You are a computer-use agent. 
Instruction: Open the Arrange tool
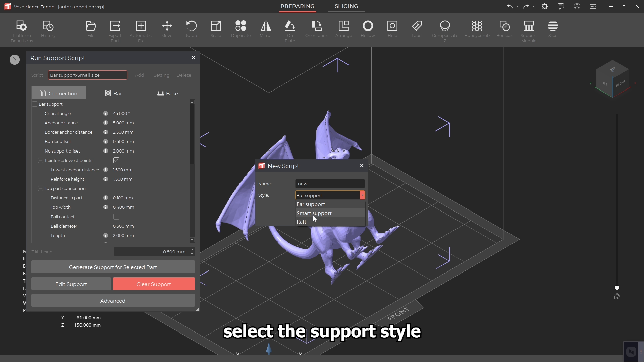coord(343,29)
